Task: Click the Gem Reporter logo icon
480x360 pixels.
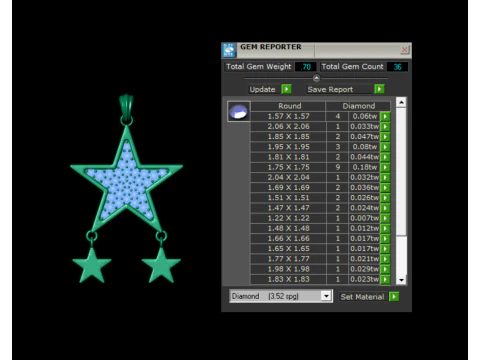Action: 229,50
